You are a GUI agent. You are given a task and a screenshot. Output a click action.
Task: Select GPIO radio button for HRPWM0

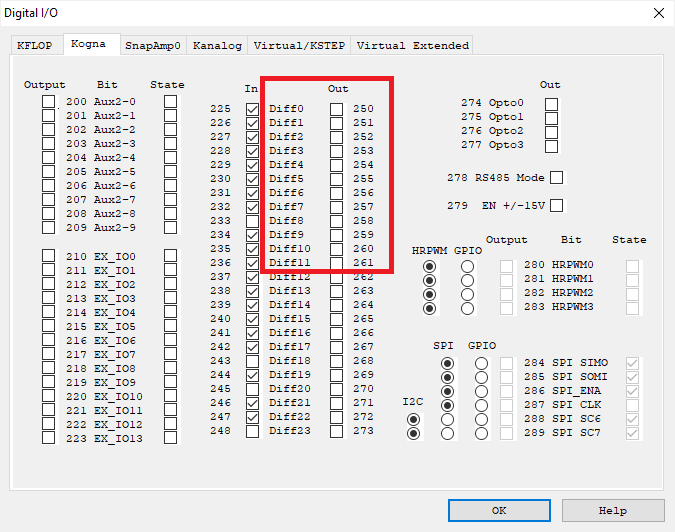pos(467,267)
